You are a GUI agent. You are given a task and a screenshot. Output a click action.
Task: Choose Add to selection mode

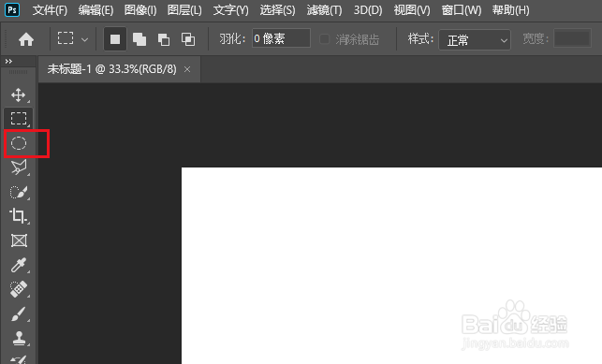pyautogui.click(x=139, y=39)
